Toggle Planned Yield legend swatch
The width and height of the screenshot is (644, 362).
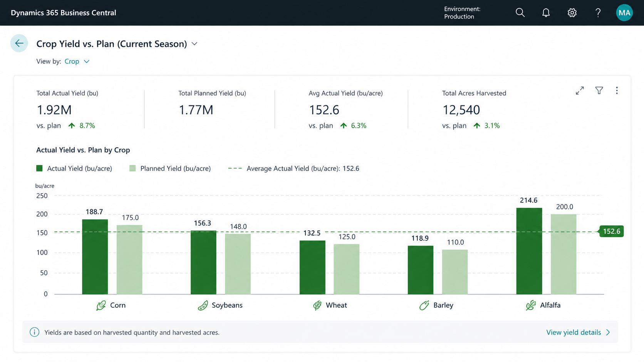pyautogui.click(x=132, y=168)
